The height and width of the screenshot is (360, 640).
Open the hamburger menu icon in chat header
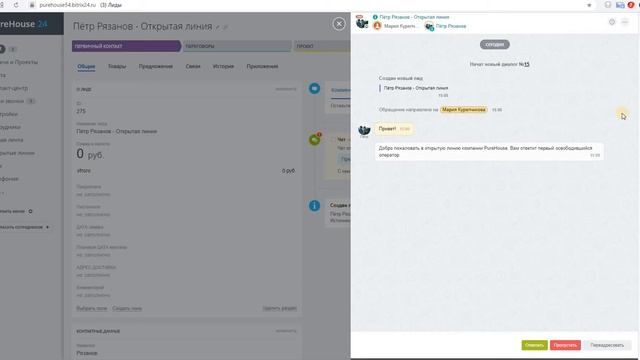coord(625,22)
